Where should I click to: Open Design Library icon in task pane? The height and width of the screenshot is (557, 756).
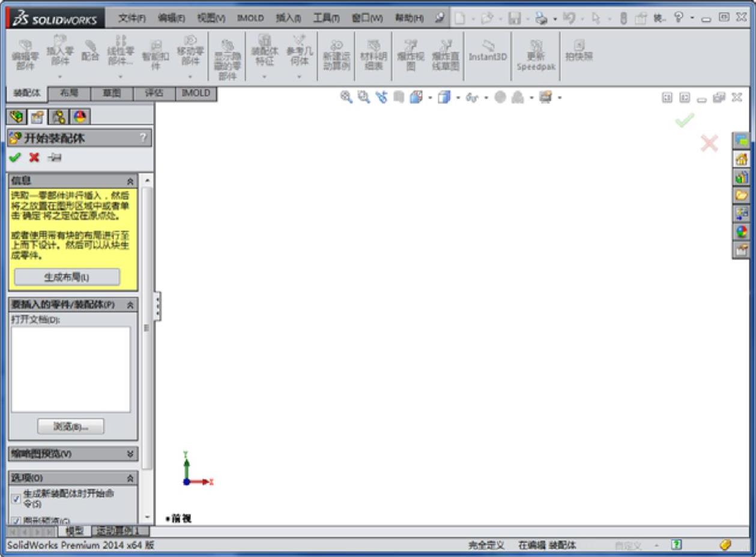742,178
